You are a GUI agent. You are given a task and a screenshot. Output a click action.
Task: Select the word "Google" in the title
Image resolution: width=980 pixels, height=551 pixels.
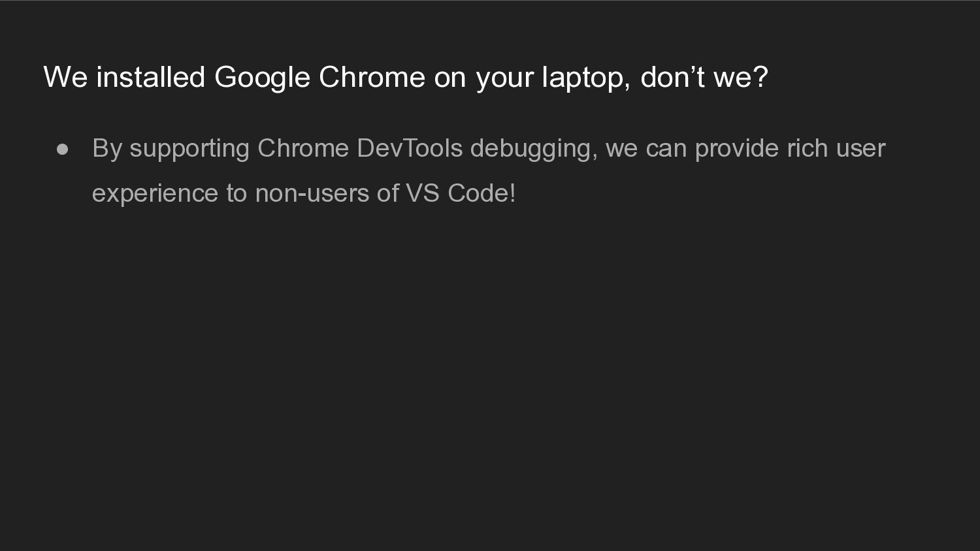[262, 77]
